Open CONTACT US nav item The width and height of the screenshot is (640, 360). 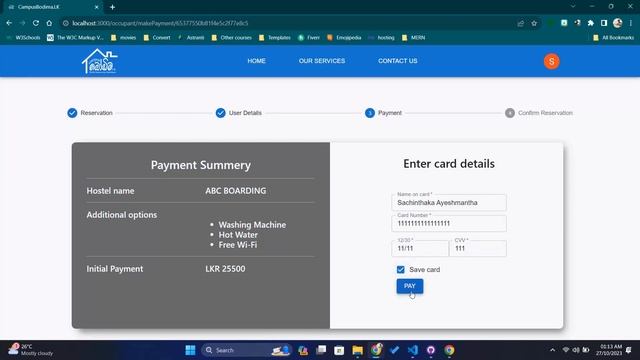398,61
